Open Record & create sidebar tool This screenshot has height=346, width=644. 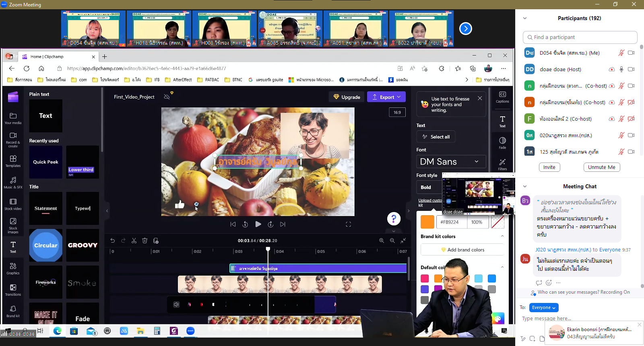(x=13, y=140)
